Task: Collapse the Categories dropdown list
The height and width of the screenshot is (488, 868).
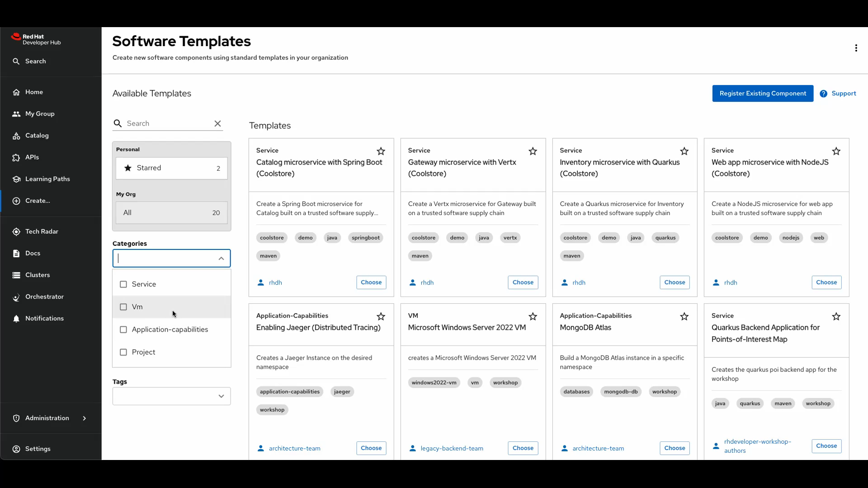Action: tap(221, 258)
